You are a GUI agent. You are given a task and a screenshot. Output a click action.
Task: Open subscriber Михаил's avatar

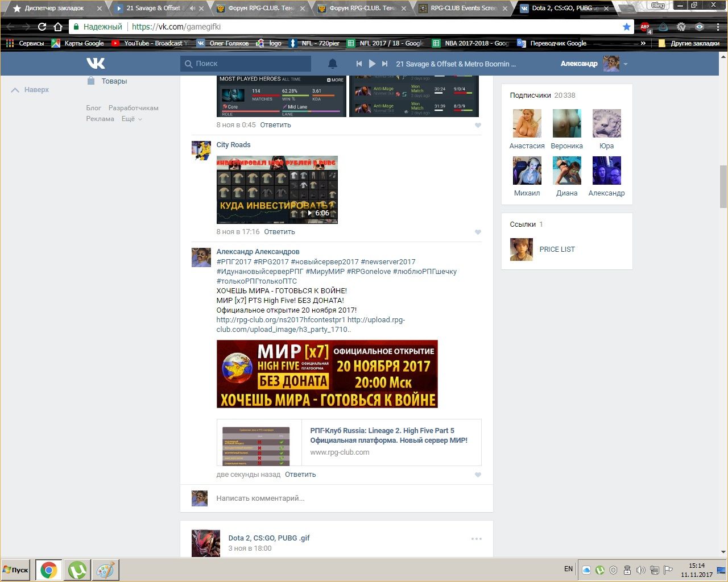[x=527, y=171]
